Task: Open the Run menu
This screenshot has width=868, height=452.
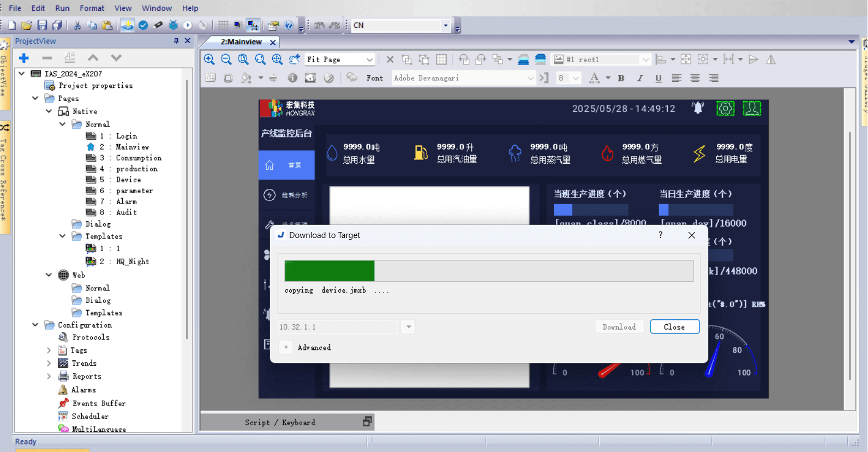Action: point(62,8)
